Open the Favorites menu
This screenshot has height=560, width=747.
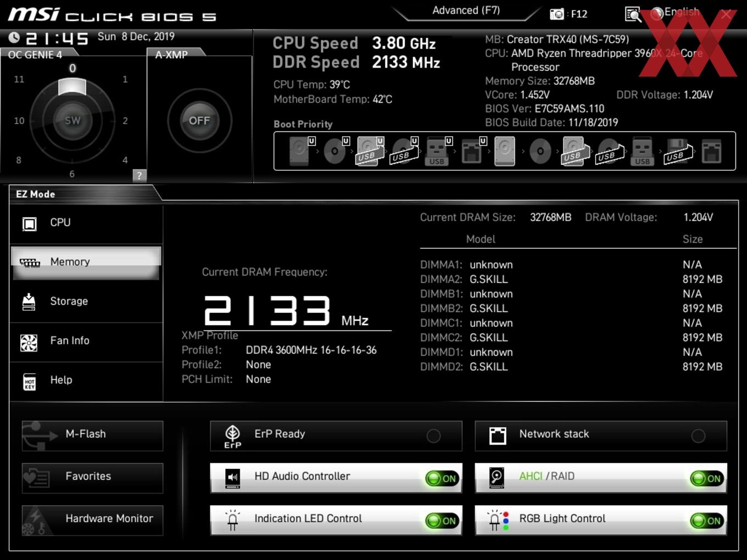92,478
